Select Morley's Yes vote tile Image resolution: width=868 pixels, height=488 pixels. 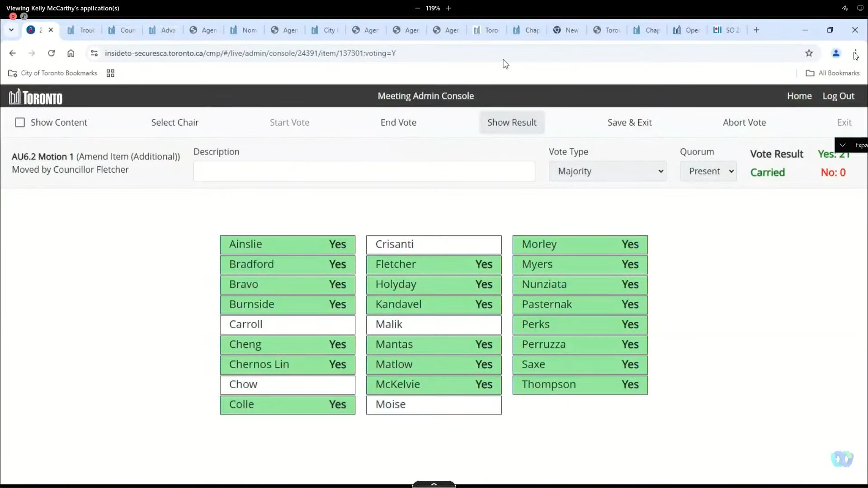[580, 244]
